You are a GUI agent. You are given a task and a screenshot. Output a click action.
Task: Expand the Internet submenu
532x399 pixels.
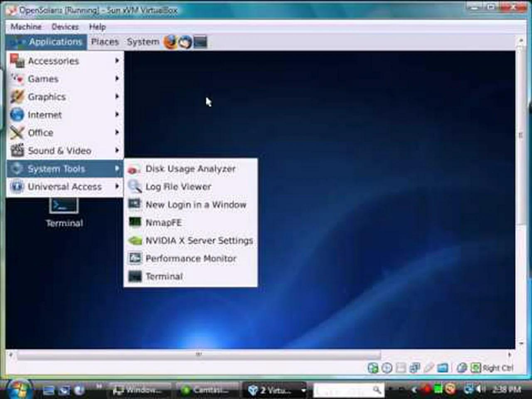coord(44,115)
